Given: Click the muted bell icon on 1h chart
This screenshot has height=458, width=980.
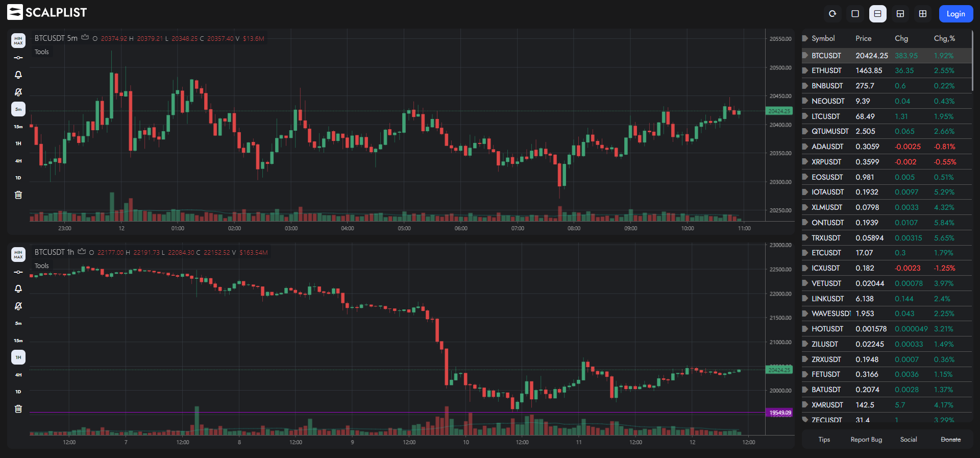Looking at the screenshot, I should point(18,306).
